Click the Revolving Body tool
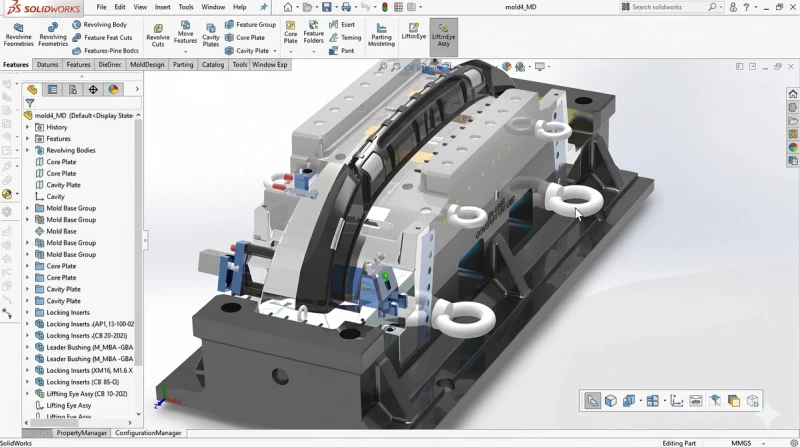 (x=99, y=24)
